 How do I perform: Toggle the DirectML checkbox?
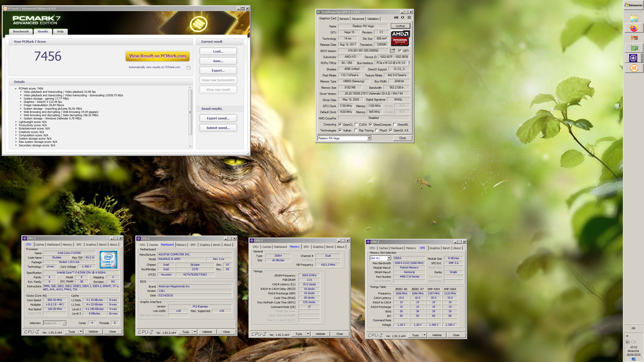[395, 124]
